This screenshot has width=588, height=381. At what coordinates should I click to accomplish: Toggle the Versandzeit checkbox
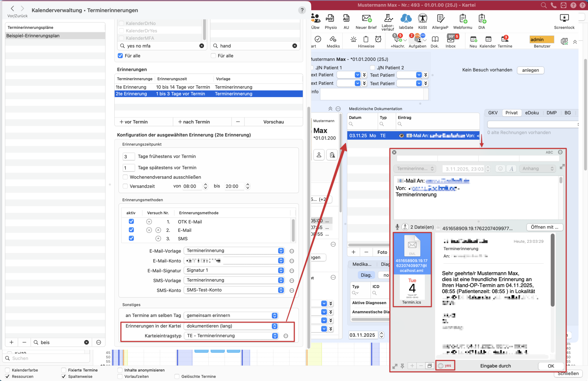pyautogui.click(x=125, y=186)
